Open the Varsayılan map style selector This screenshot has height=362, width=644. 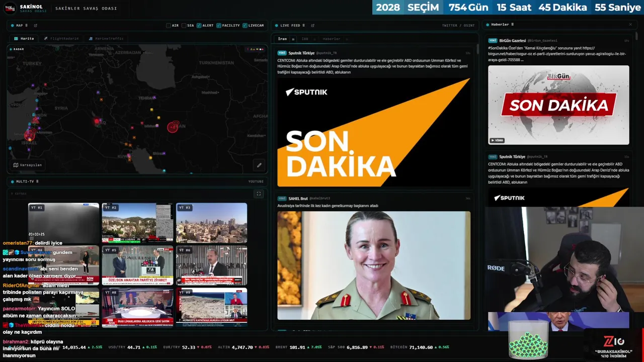point(28,165)
